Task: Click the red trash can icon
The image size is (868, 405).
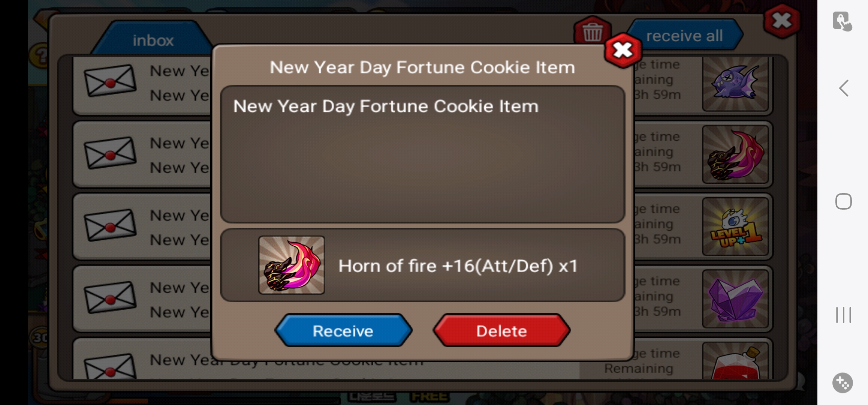Action: pos(592,31)
